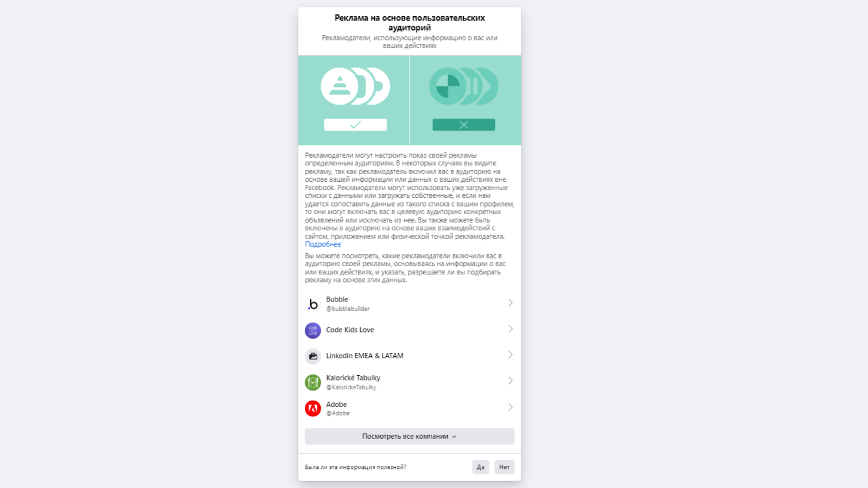
Task: Click the Code Kids Love avatar icon
Action: 313,330
